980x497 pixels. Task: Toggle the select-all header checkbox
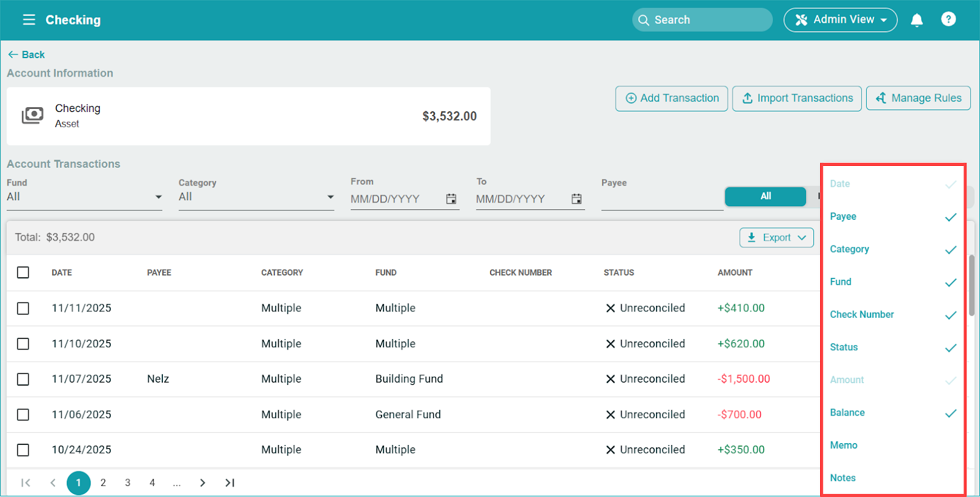point(23,272)
